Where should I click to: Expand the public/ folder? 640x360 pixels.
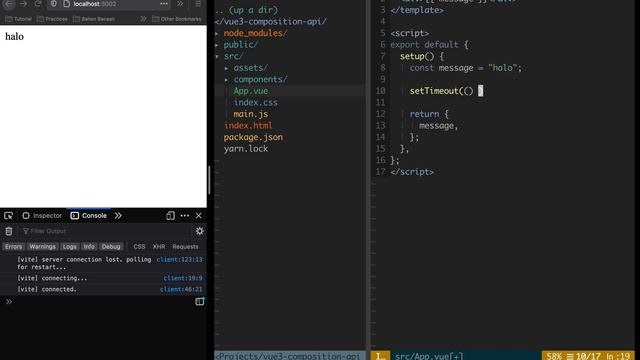(x=240, y=44)
